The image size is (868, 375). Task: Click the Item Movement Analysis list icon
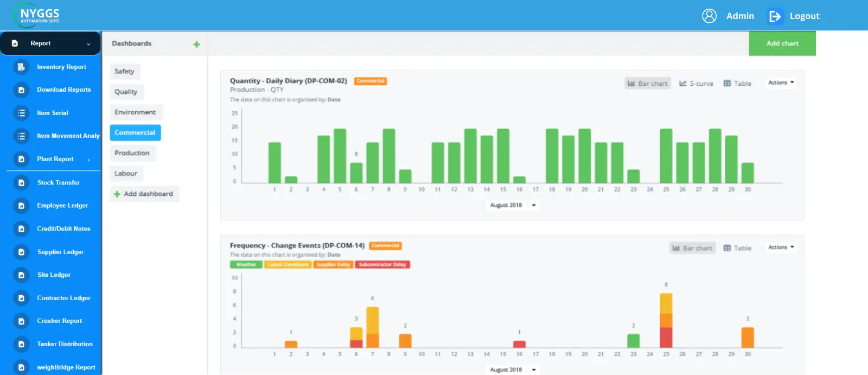point(21,136)
